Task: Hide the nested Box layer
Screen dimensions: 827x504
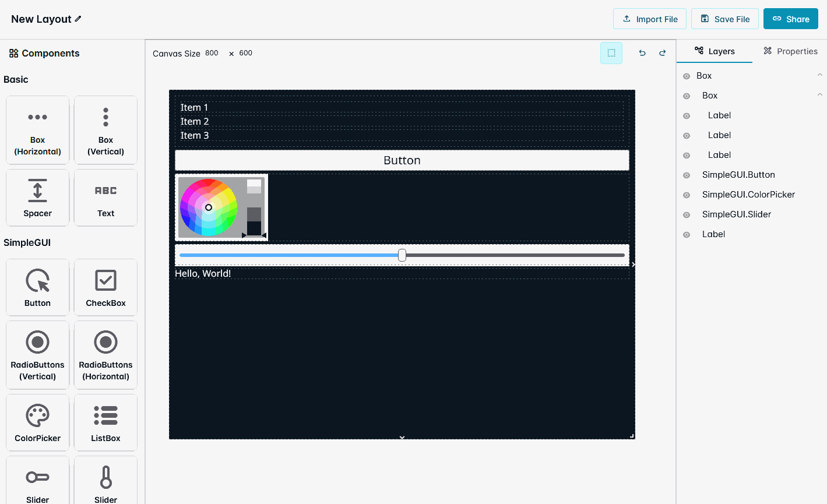Action: coord(687,96)
